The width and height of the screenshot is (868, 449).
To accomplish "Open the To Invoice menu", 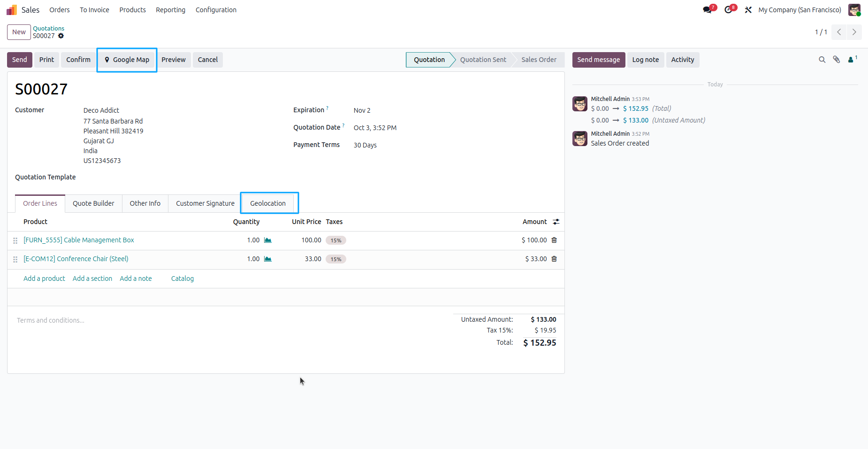I will pyautogui.click(x=94, y=10).
